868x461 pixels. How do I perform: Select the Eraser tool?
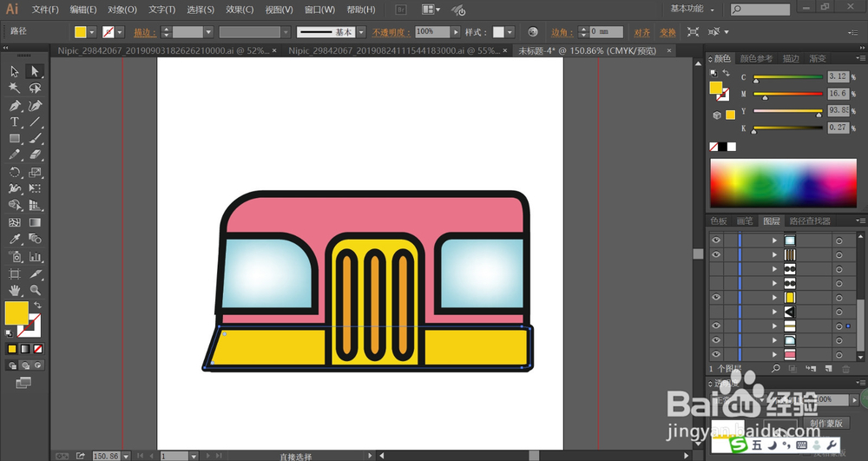pos(35,155)
